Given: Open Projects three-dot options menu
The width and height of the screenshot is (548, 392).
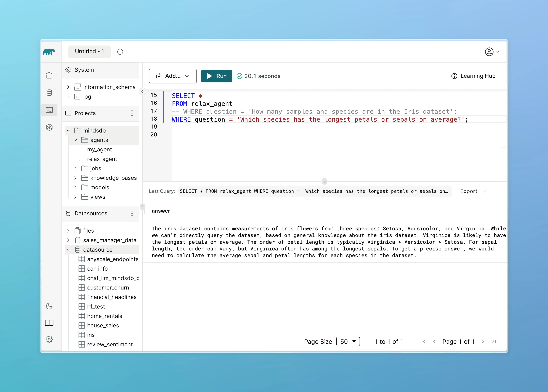Looking at the screenshot, I should [132, 113].
